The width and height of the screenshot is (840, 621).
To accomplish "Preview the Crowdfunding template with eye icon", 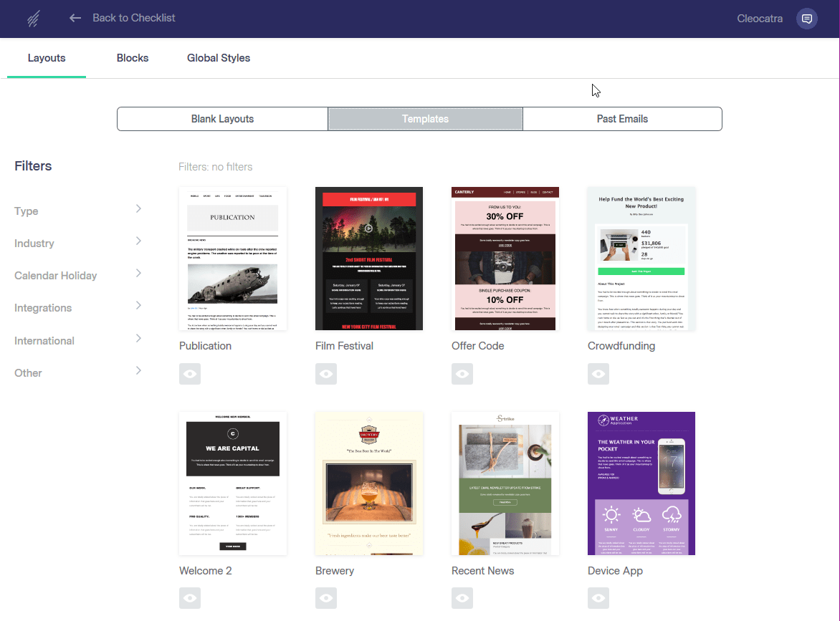I will point(598,374).
